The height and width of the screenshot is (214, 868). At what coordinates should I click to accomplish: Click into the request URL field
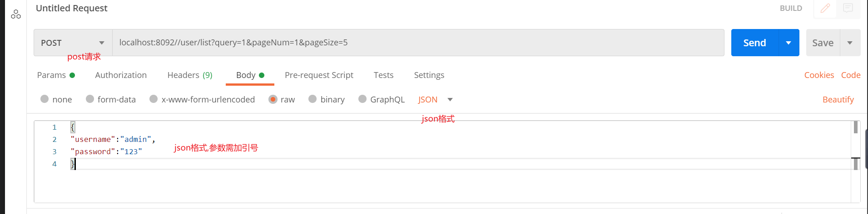coord(418,43)
